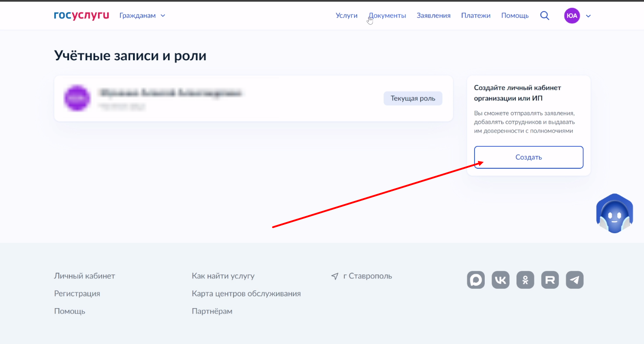
Task: Open the Odnoklassniki footer icon
Action: coord(525,280)
